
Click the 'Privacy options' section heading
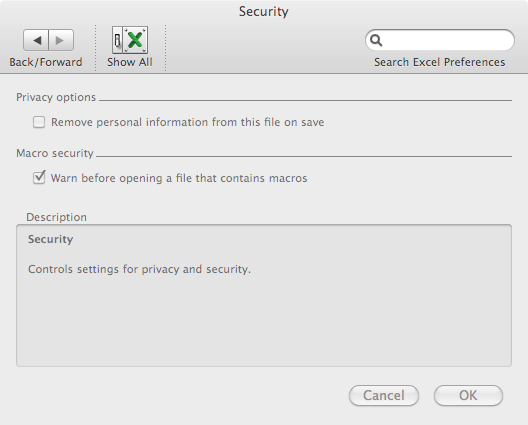pyautogui.click(x=56, y=97)
